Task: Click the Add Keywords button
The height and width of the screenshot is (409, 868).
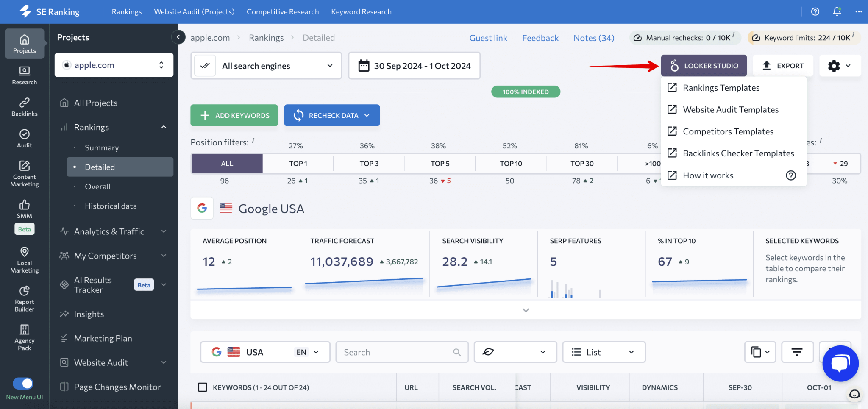Action: [x=234, y=115]
